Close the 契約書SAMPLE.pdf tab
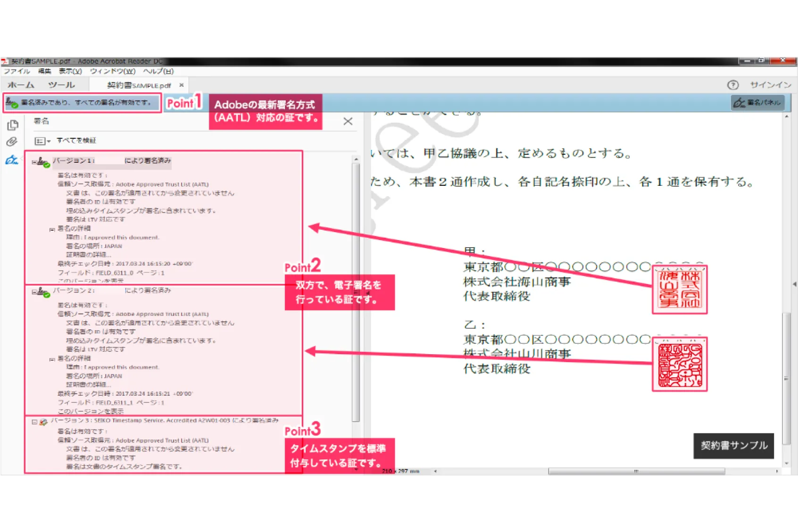 coord(182,85)
